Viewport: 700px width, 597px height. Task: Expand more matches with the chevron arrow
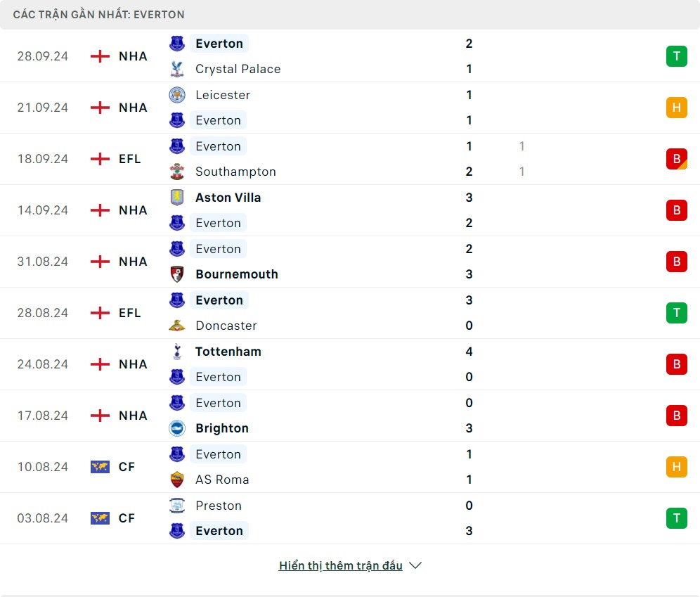(x=415, y=565)
